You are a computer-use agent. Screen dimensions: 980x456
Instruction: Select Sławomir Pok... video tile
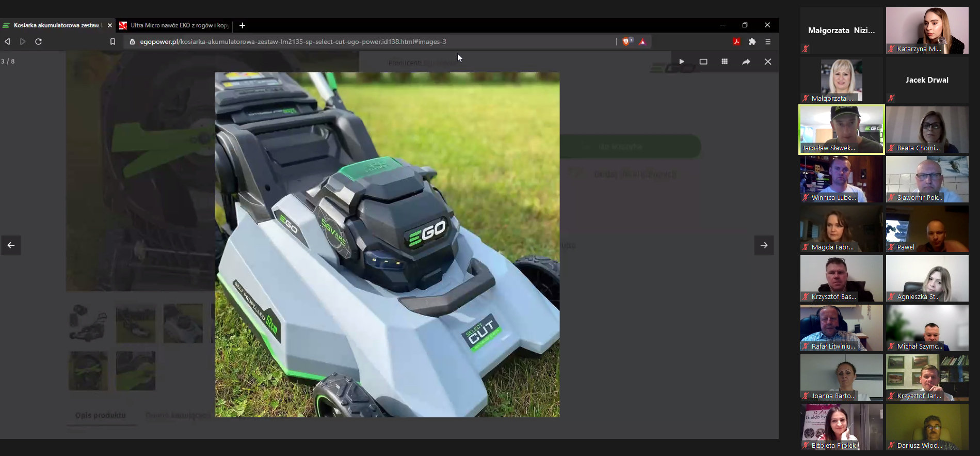pyautogui.click(x=927, y=179)
